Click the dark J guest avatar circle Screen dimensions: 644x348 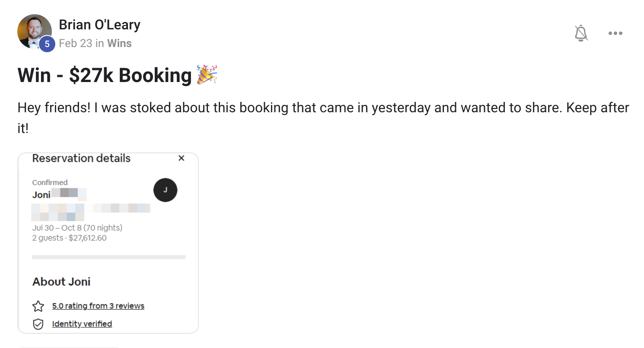[165, 190]
